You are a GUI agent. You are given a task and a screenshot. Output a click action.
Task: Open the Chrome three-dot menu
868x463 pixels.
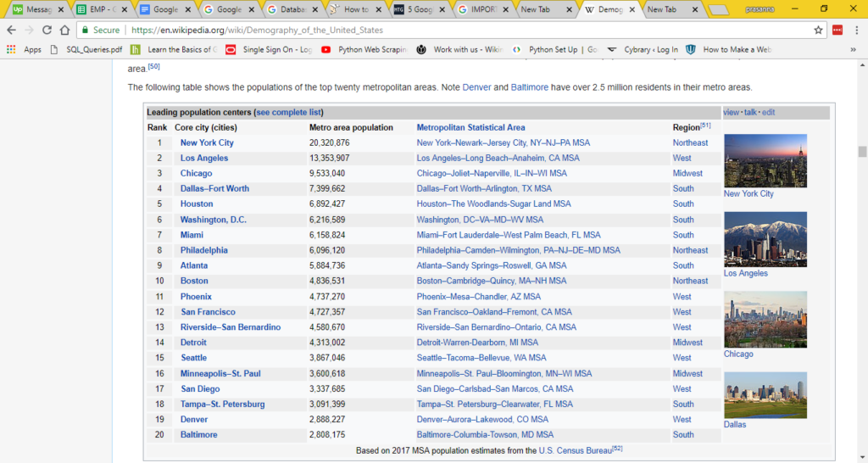[856, 30]
